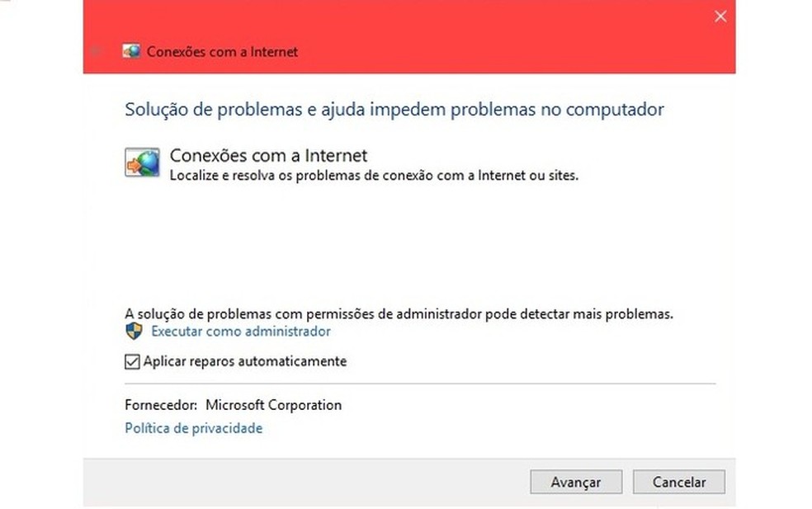Cancel the internet connection troubleshooter

coord(678,482)
